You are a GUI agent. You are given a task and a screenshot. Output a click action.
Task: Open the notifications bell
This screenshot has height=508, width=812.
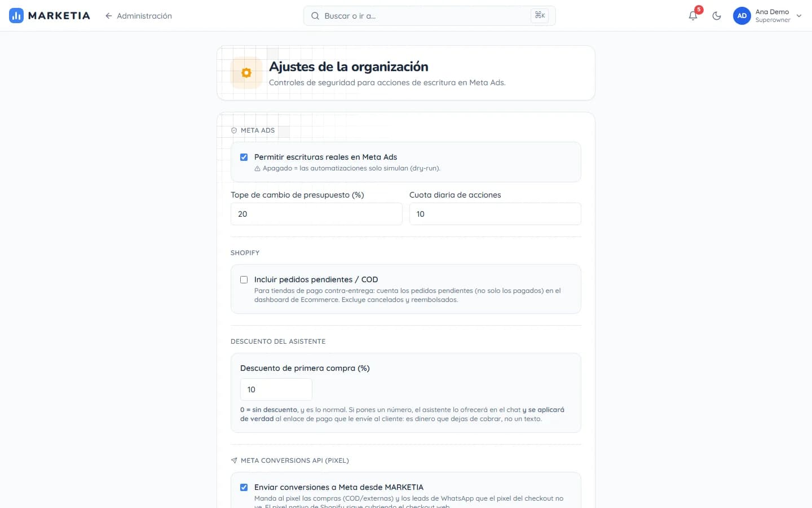(x=693, y=16)
